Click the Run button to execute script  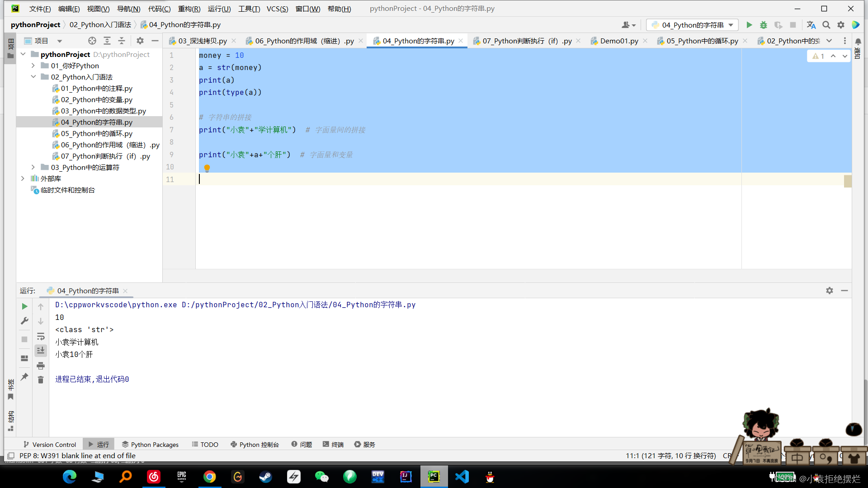coord(750,24)
